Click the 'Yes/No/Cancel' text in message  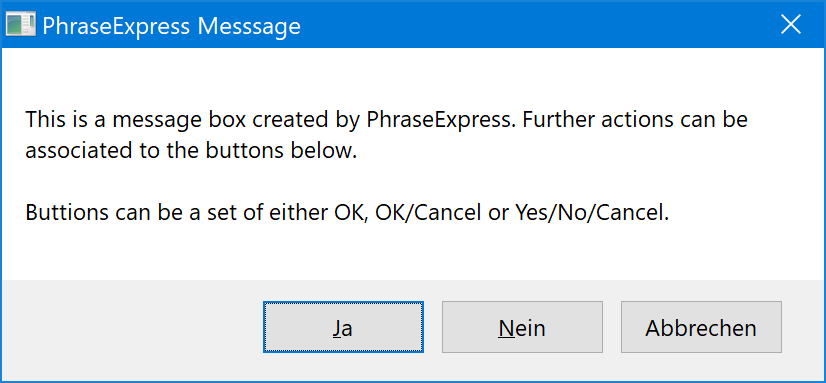point(592,213)
